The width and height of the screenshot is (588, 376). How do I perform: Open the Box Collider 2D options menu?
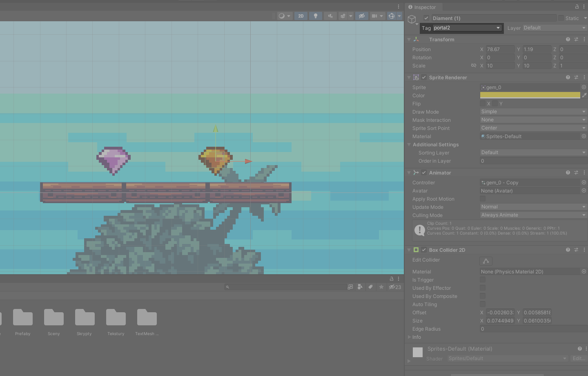(x=584, y=250)
